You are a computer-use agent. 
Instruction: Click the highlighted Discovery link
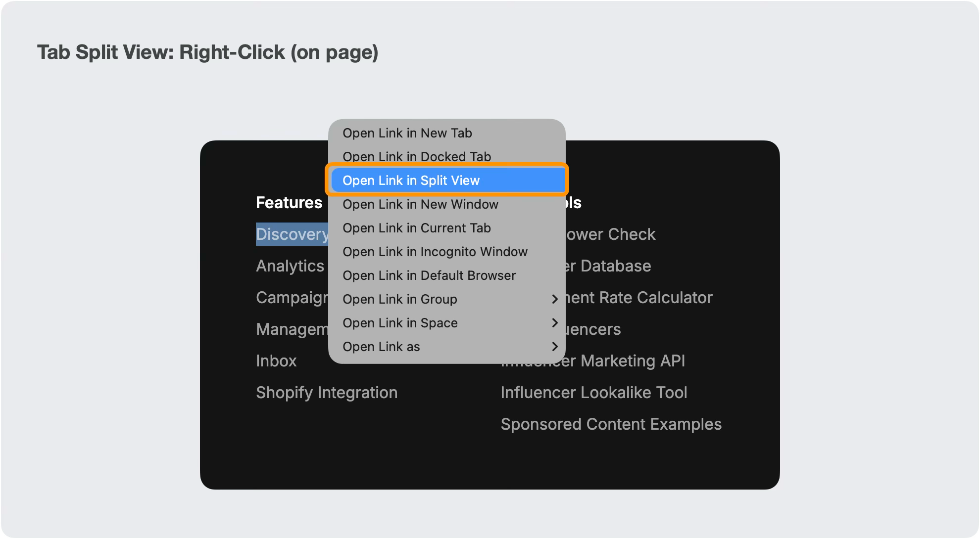pos(292,234)
